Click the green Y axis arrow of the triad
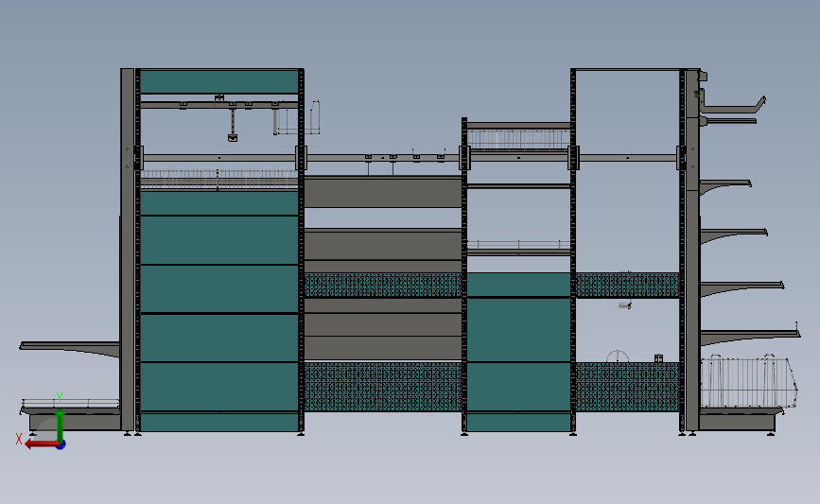 click(61, 426)
